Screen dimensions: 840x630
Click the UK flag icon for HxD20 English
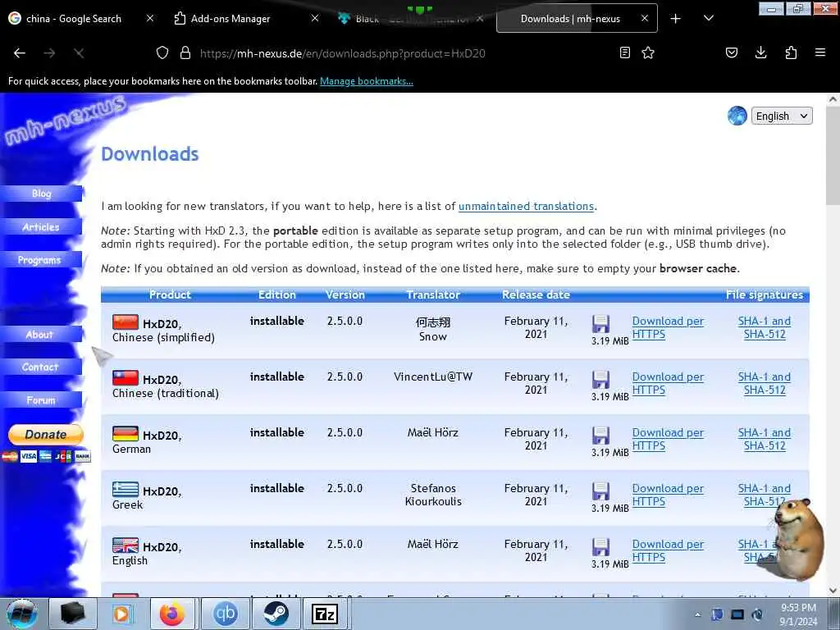[x=126, y=545]
